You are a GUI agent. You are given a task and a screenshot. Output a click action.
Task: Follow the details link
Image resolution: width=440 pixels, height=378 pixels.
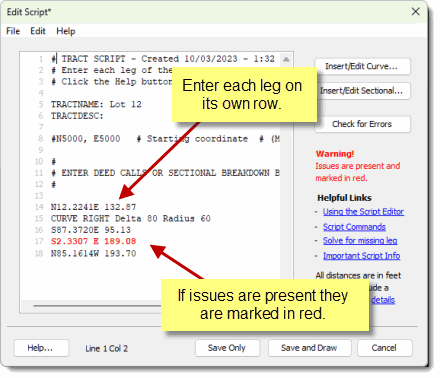click(x=383, y=300)
